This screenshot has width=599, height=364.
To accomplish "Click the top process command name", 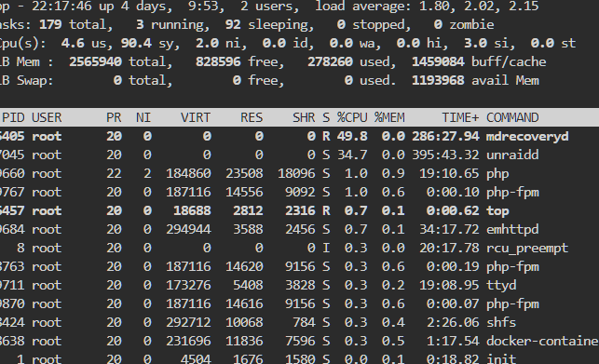I will (497, 210).
